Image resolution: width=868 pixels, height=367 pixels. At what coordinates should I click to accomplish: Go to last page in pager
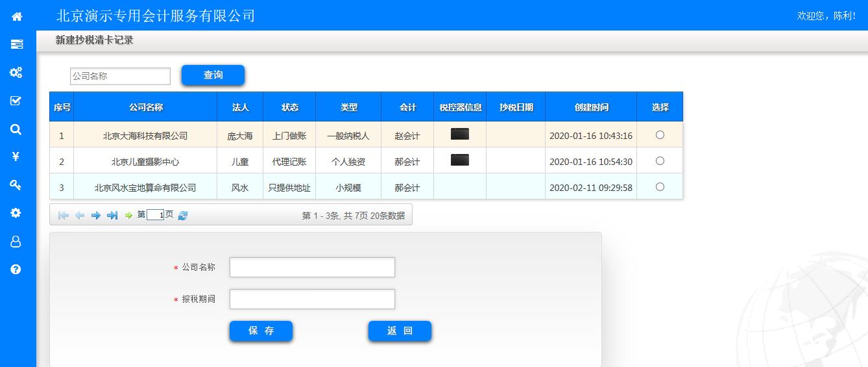coord(112,215)
